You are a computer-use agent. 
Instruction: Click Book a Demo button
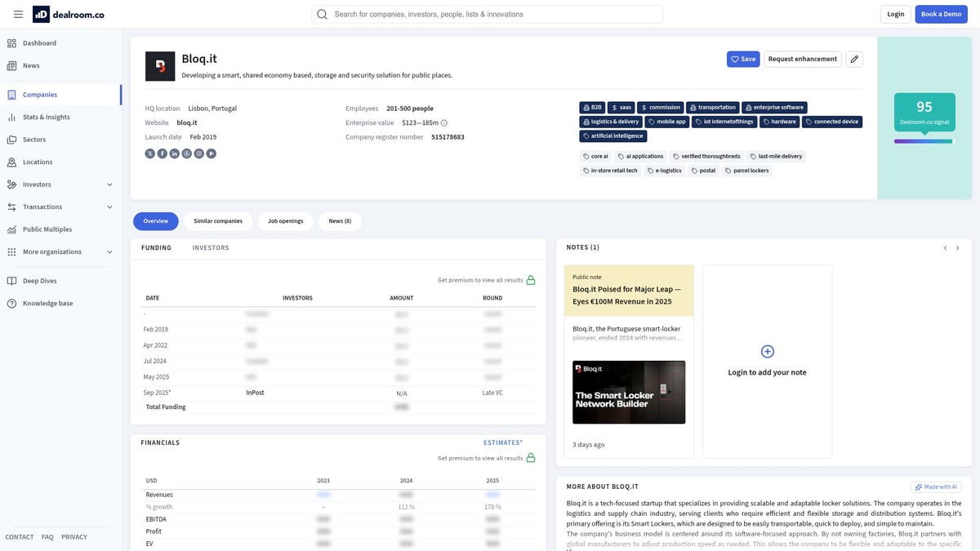pyautogui.click(x=941, y=14)
